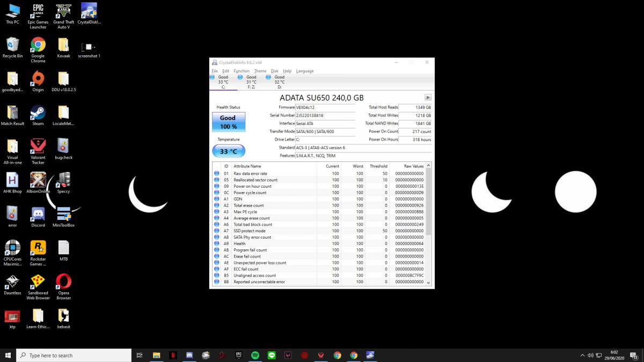Select the Kovaak folder icon
The height and width of the screenshot is (362, 644).
(63, 48)
